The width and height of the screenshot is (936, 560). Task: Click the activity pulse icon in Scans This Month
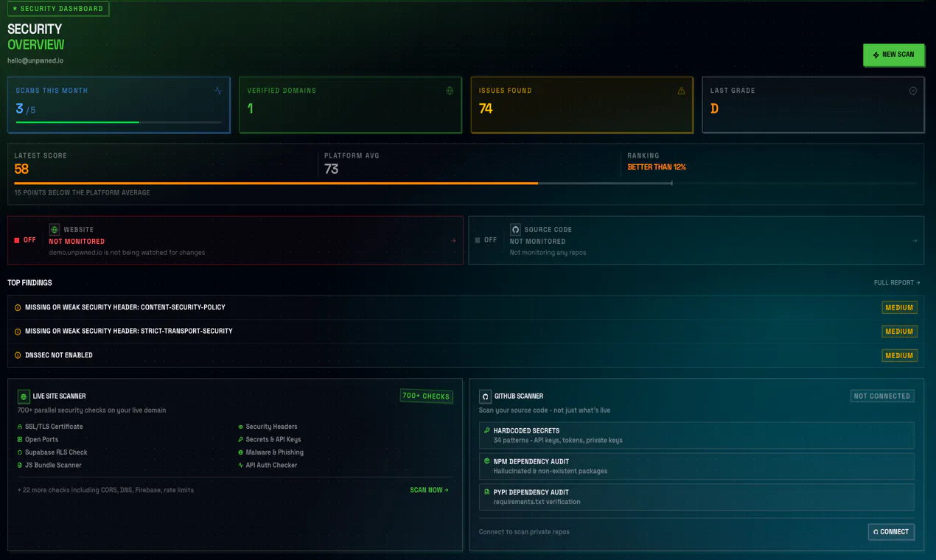point(218,91)
